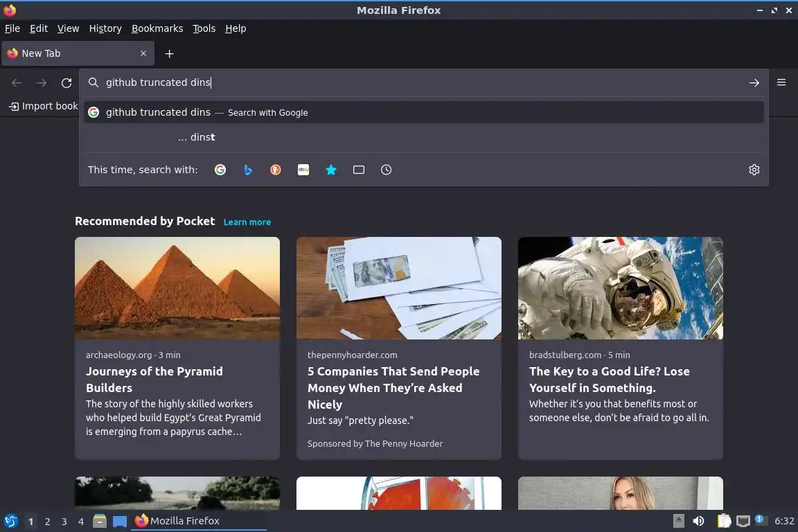This screenshot has height=532, width=798.
Task: Open the File menu
Action: 12,28
